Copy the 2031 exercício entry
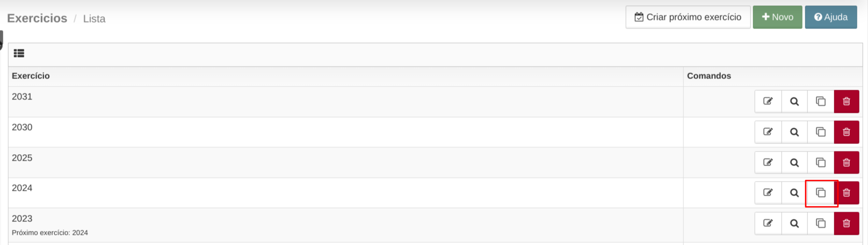The width and height of the screenshot is (868, 245). (x=821, y=102)
